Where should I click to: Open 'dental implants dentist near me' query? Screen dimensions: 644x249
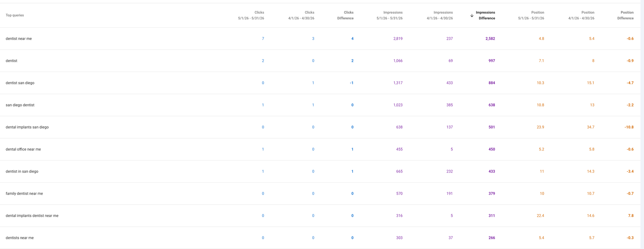pos(32,216)
